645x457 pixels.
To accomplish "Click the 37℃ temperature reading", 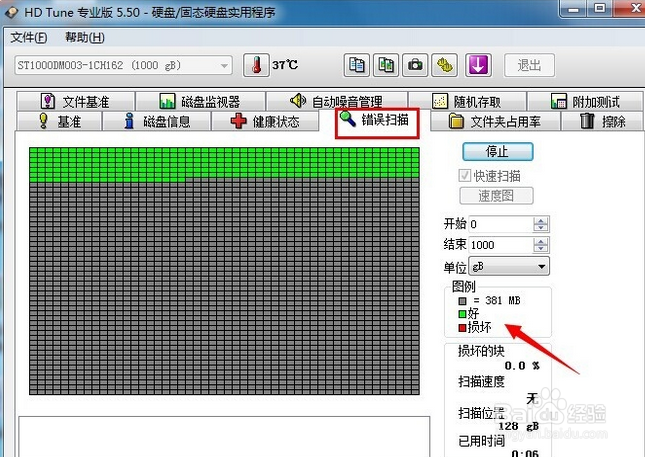I will [285, 65].
